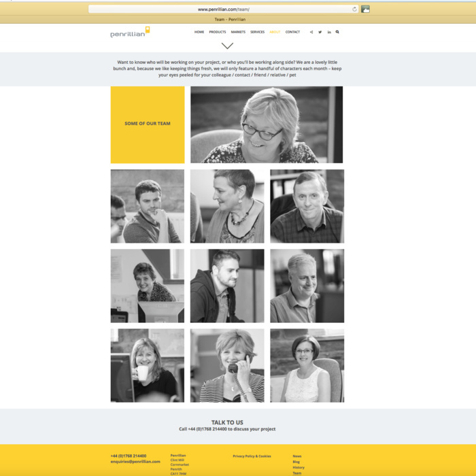Open the HOME menu item
Viewport: 476px width, 476px height.
pos(199,32)
